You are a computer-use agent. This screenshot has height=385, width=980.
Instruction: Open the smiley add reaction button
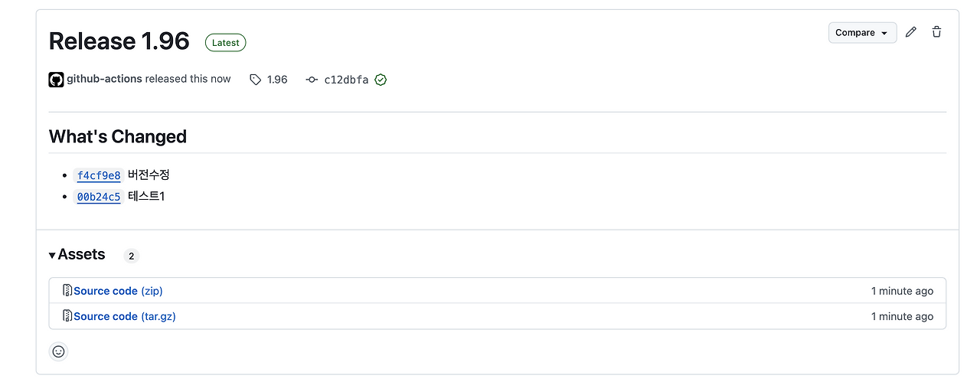[58, 351]
